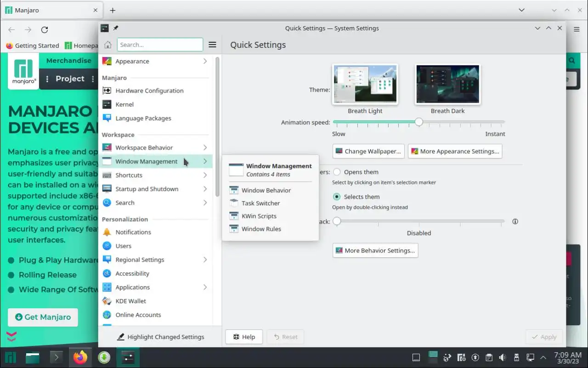
Task: Click the Accessibility icon
Action: (107, 274)
